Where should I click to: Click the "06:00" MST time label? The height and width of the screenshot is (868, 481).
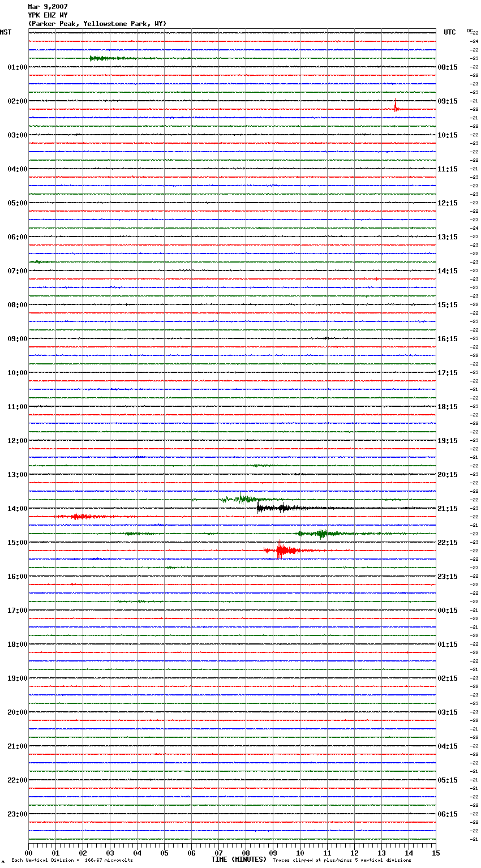(x=17, y=237)
